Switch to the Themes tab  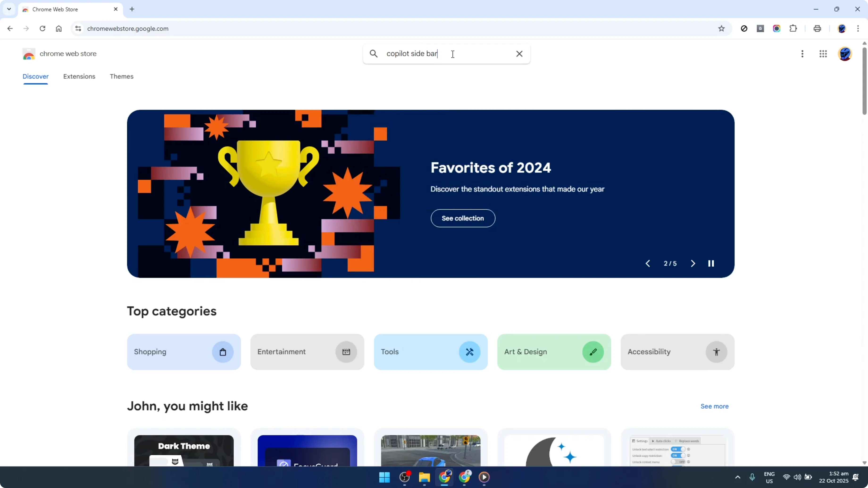click(x=122, y=76)
